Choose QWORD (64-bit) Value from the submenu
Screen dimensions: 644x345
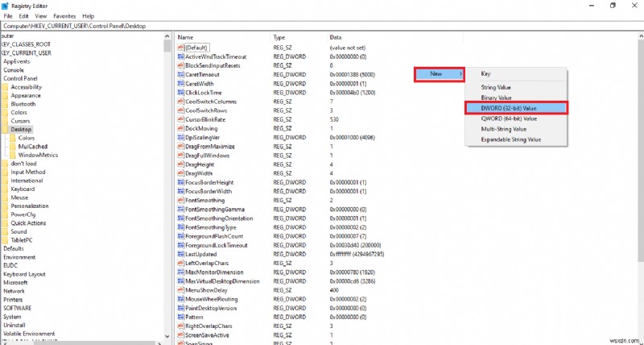516,118
